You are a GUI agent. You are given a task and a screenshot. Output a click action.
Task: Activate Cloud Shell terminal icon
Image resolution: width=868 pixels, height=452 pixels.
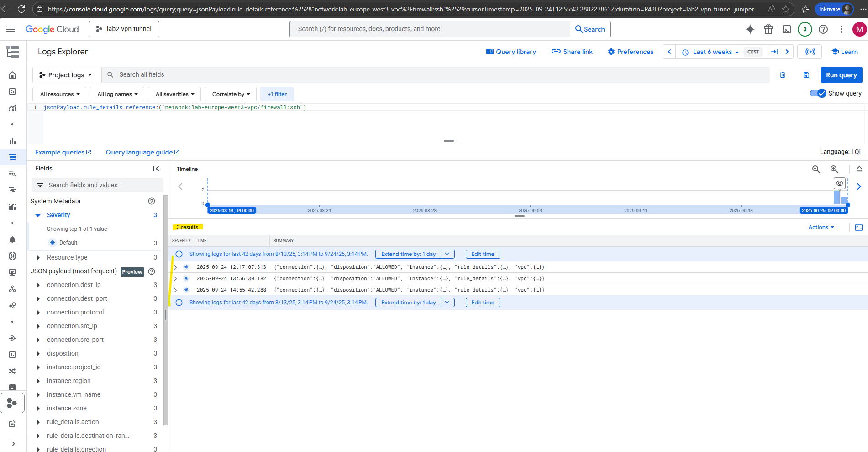pyautogui.click(x=787, y=29)
